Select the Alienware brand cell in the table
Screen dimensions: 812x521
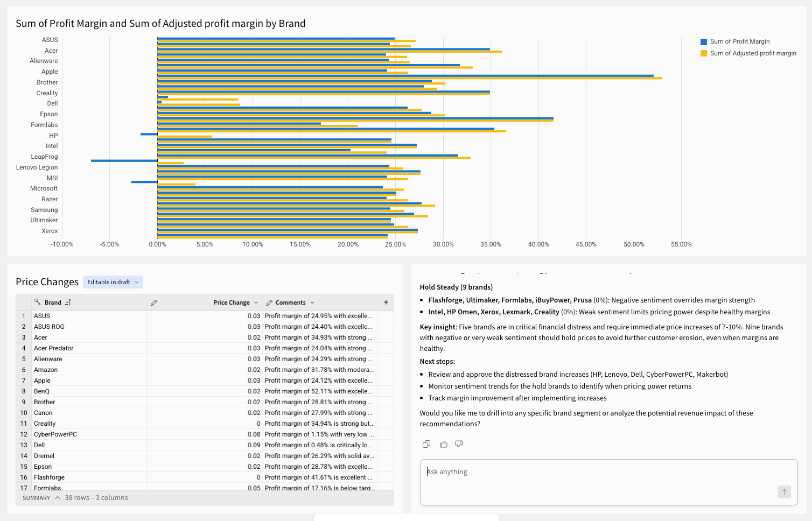[x=89, y=359]
